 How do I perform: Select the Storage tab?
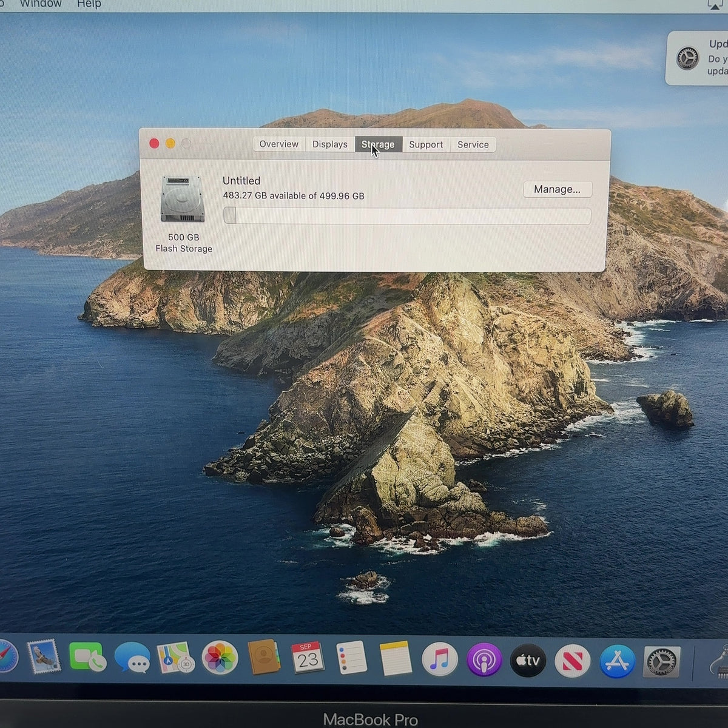pyautogui.click(x=378, y=144)
